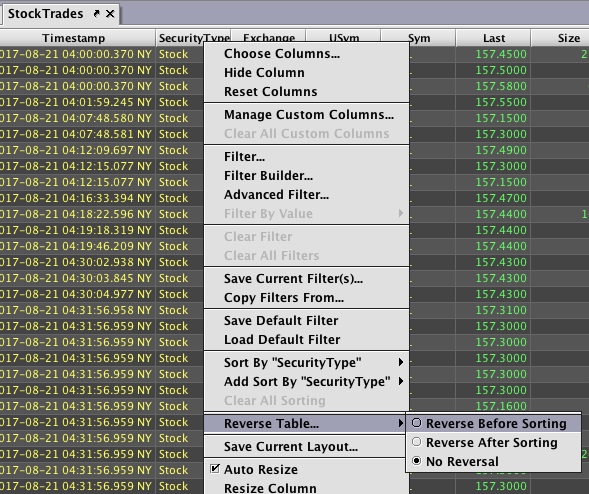Viewport: 589px width, 494px height.
Task: Select Copy Filters From menu item
Action: [307, 298]
